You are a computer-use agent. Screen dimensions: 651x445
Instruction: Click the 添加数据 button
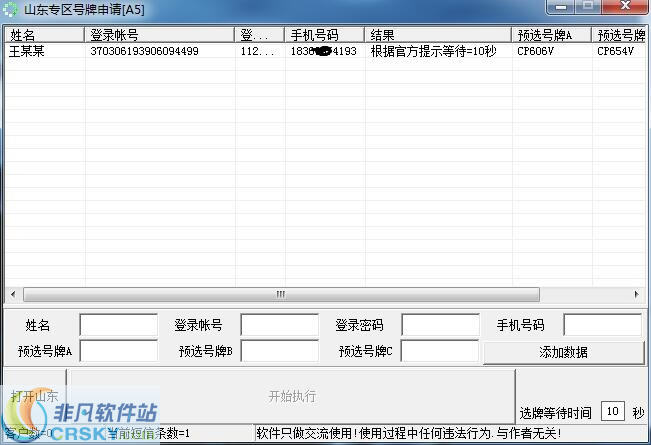pyautogui.click(x=564, y=352)
